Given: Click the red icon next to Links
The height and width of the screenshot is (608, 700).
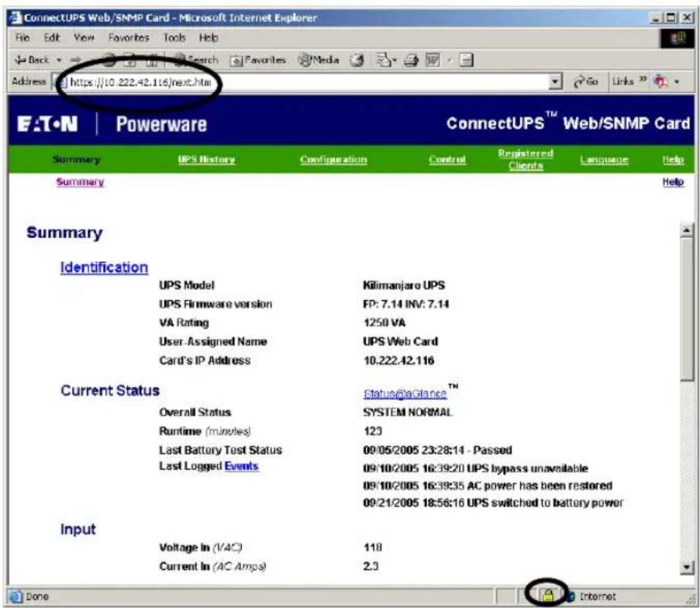Looking at the screenshot, I should [x=660, y=81].
